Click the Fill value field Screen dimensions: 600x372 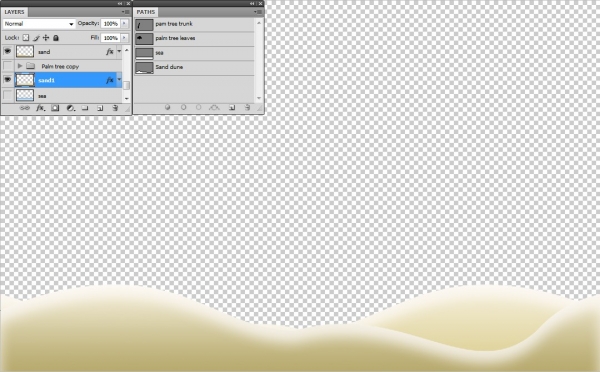coord(111,38)
